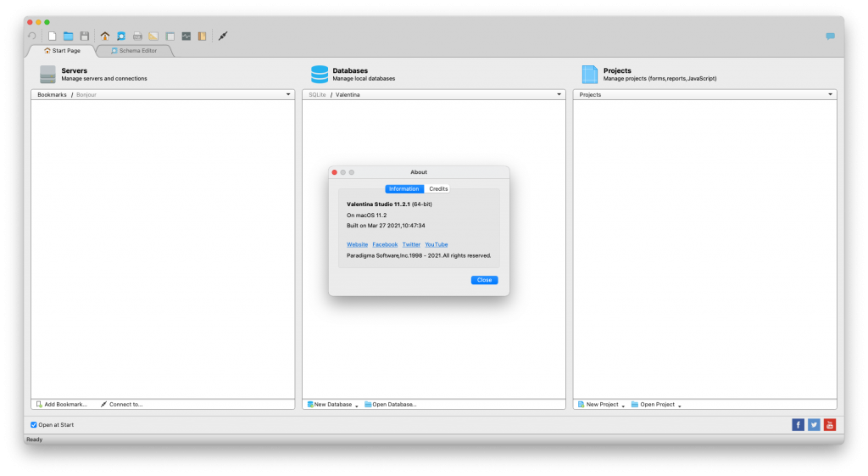Toggle the Open at Start checkbox
The width and height of the screenshot is (868, 476).
(x=34, y=424)
